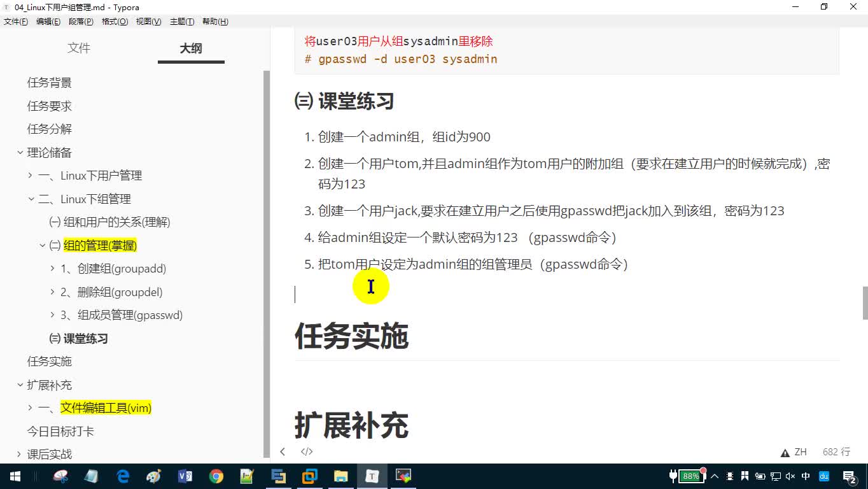Collapse 扩展补充 outline section
The height and width of the screenshot is (489, 868).
20,385
